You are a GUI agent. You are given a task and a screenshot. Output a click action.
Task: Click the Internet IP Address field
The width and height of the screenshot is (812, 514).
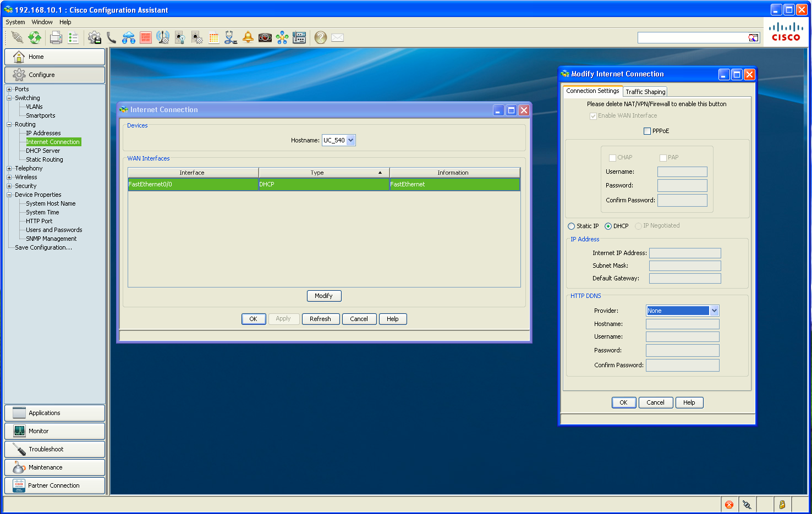tap(685, 253)
